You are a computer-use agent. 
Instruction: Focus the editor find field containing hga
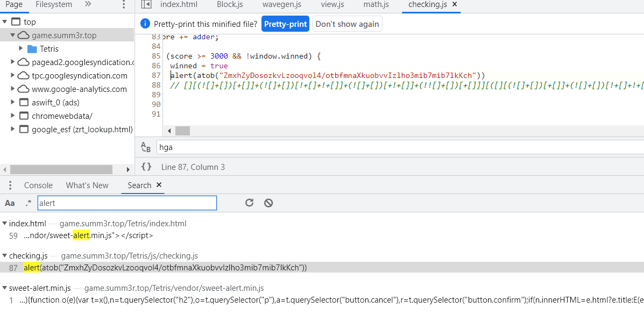tap(400, 147)
